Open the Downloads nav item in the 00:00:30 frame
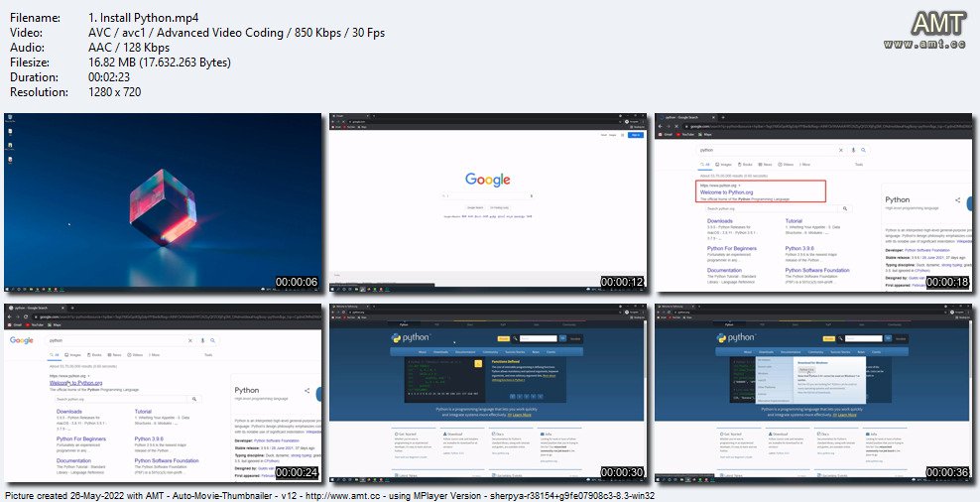The height and width of the screenshot is (502, 980). [440, 352]
